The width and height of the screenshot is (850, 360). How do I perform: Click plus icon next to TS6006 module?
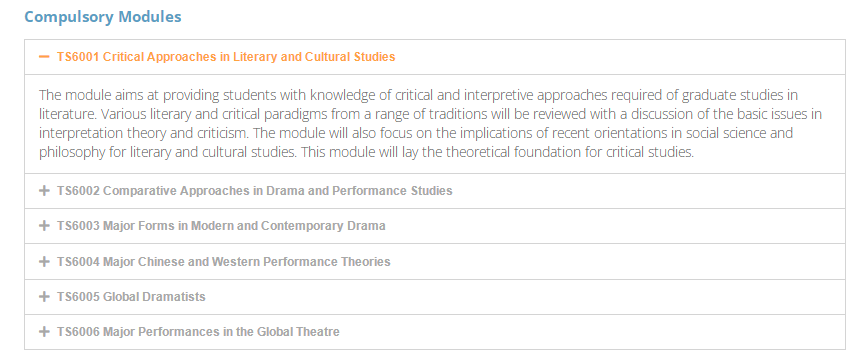pyautogui.click(x=44, y=331)
